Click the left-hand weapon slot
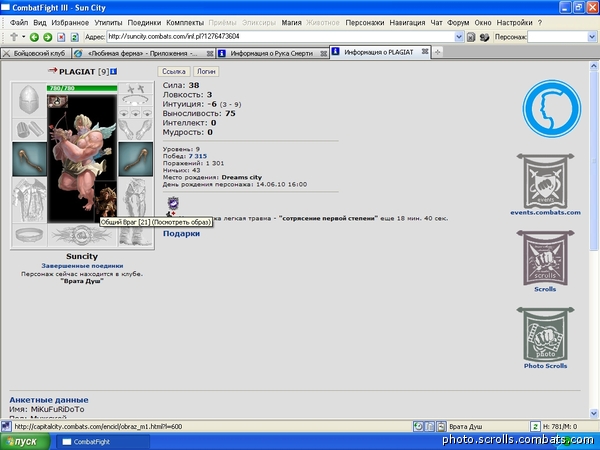The width and height of the screenshot is (600, 450). tap(29, 159)
